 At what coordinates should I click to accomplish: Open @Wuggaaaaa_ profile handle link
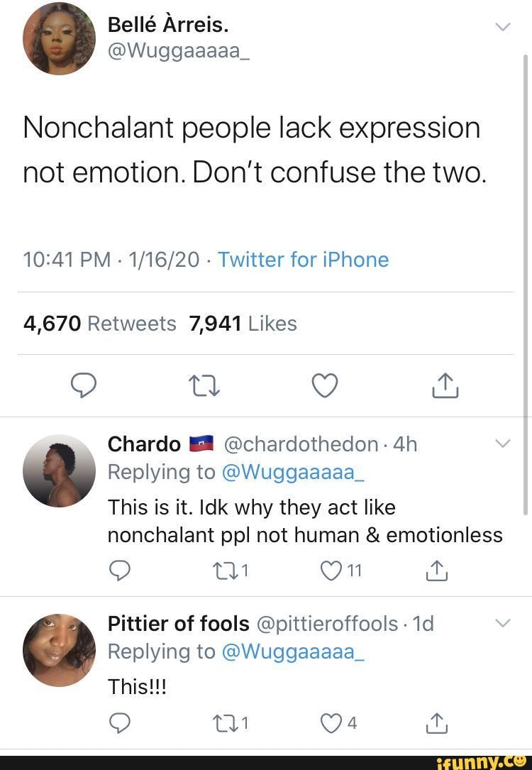pyautogui.click(x=178, y=50)
